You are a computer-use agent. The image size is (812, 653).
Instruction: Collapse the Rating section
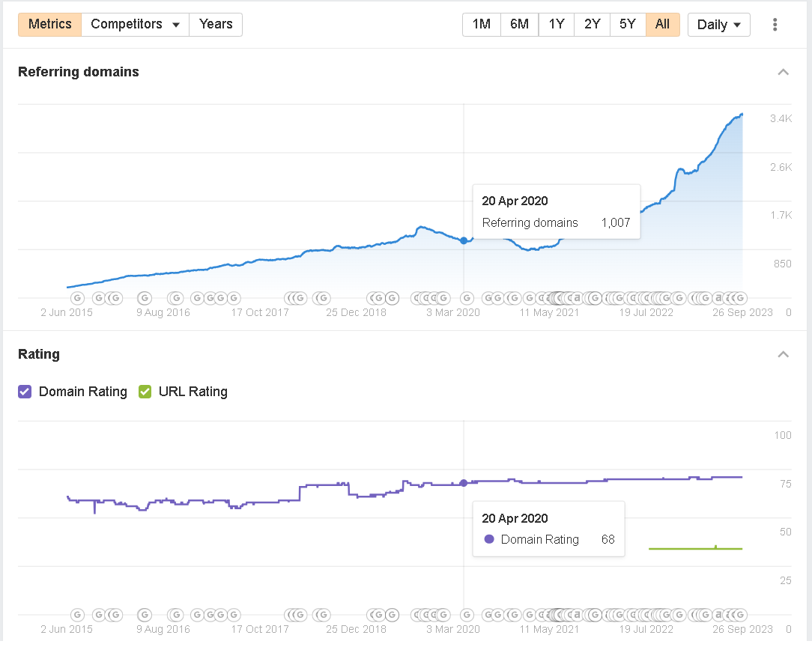pos(783,354)
